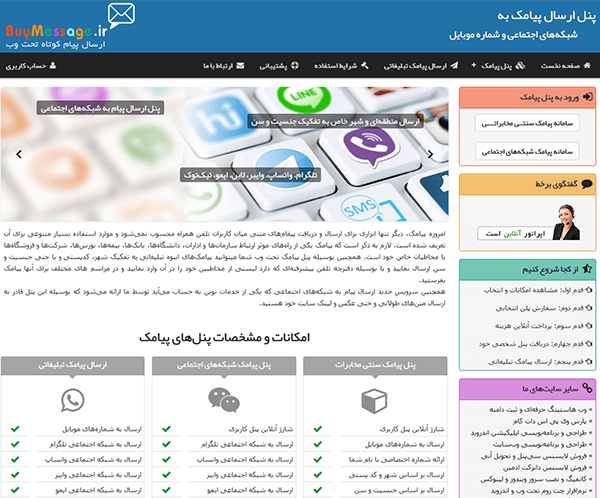Click the star icon beside از کجا شروع کنیم
Viewport: 600px width, 498px height.
[587, 269]
